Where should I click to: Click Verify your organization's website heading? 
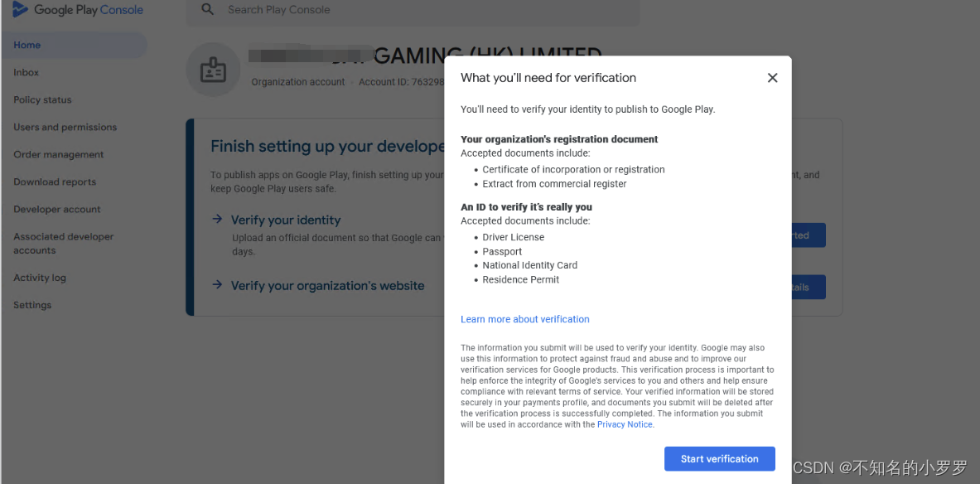pos(327,286)
